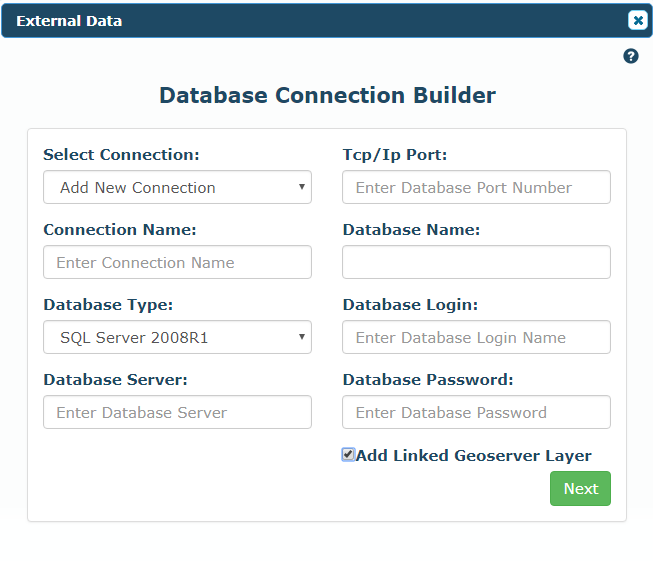Select the empty Database Name field
The height and width of the screenshot is (561, 653).
(476, 262)
